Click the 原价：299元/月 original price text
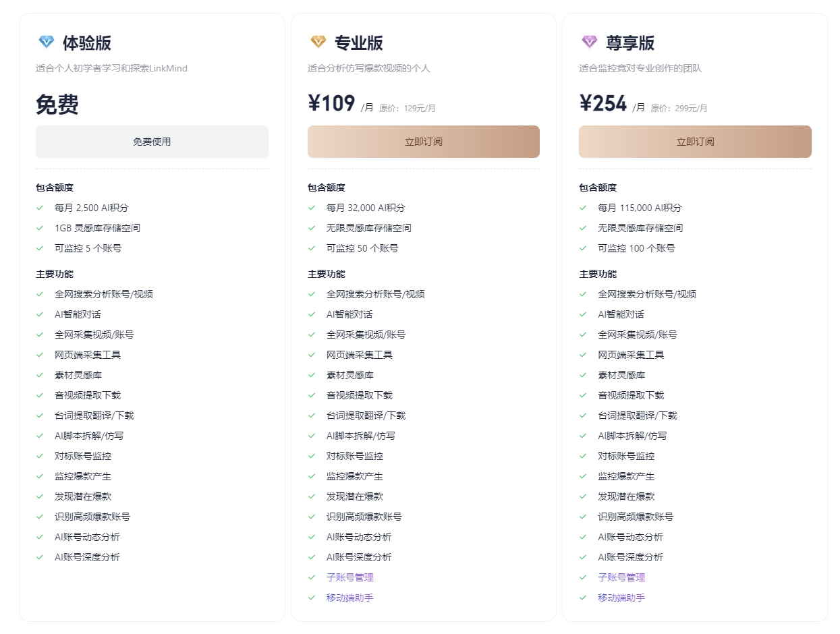The image size is (840, 634). coord(679,108)
